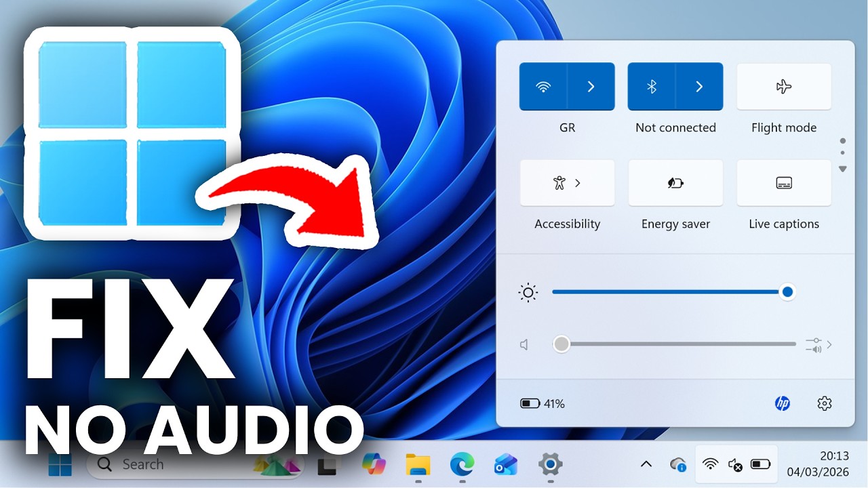Click the volume slider track
Screen dimensions: 868x488
(x=675, y=344)
